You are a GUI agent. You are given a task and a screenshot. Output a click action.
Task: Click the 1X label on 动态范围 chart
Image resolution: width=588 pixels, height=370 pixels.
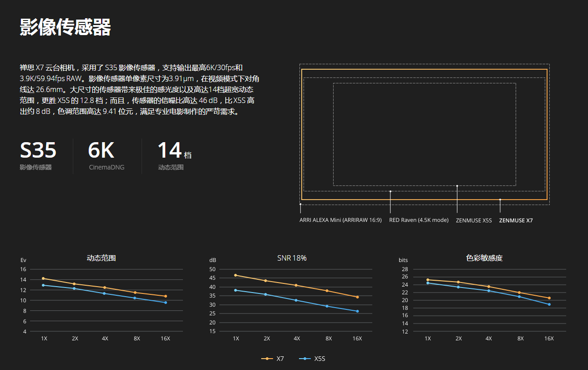click(x=44, y=339)
